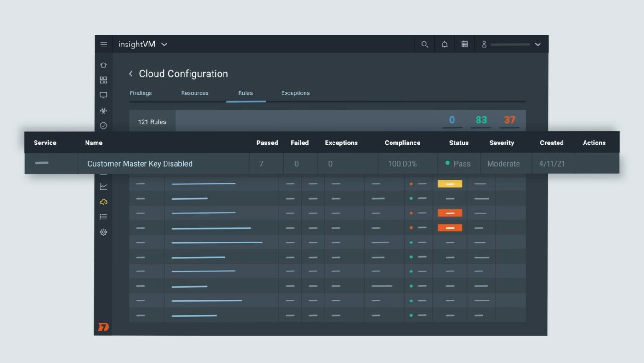Open the monitor assets sidebar icon
Viewport: 644px width, 363px height.
pos(103,95)
